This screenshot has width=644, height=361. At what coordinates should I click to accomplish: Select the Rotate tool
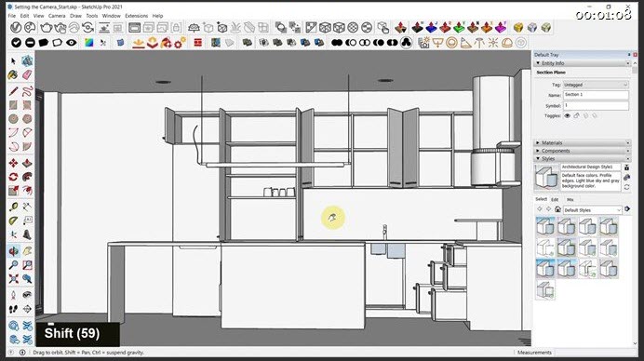pos(13,177)
